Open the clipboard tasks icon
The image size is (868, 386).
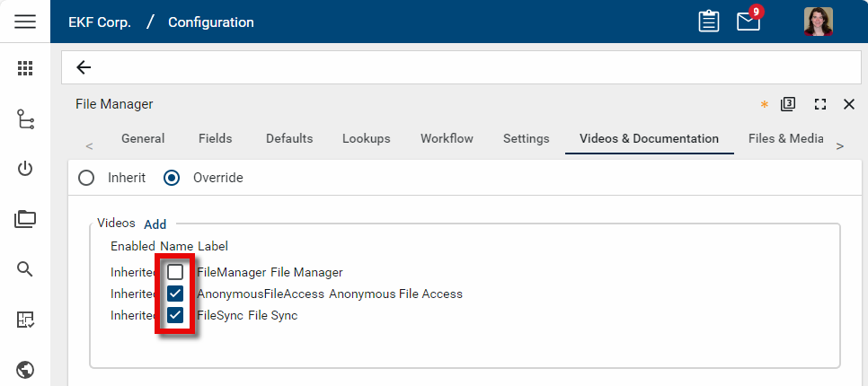pyautogui.click(x=709, y=22)
